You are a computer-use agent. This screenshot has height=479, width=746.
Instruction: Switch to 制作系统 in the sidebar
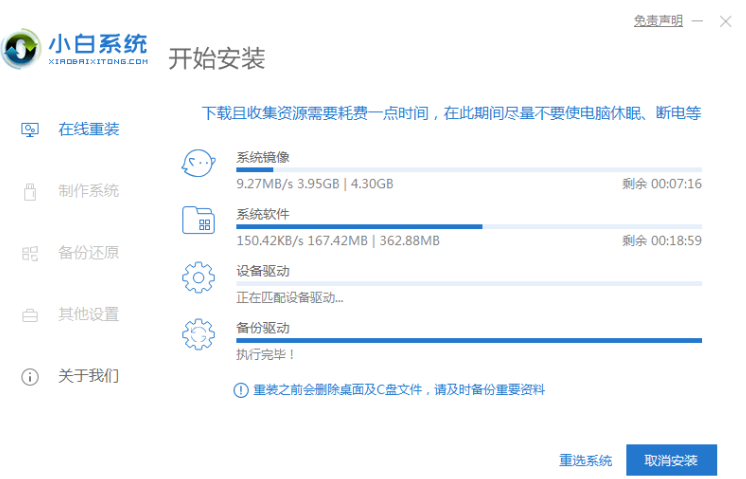(88, 191)
